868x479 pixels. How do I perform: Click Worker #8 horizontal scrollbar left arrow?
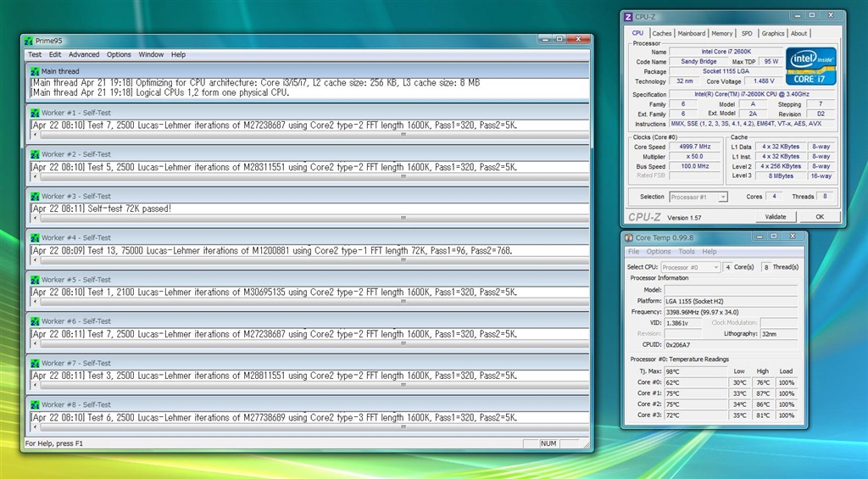[36, 427]
